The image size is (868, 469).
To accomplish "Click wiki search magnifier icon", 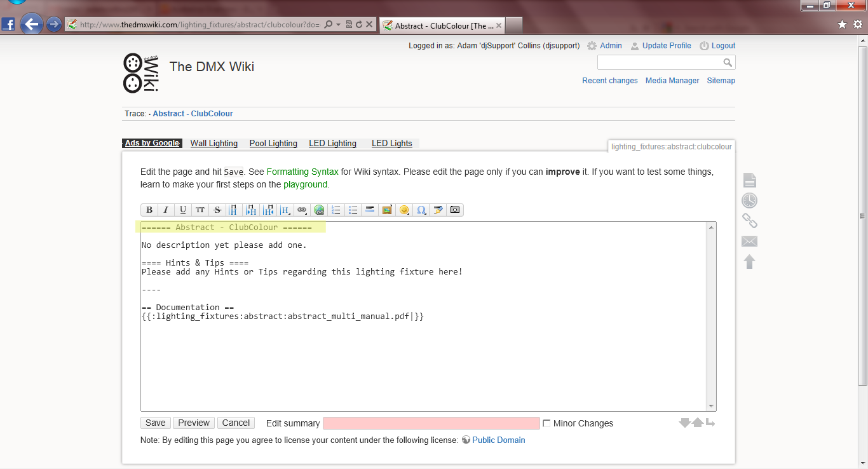I will tap(728, 62).
